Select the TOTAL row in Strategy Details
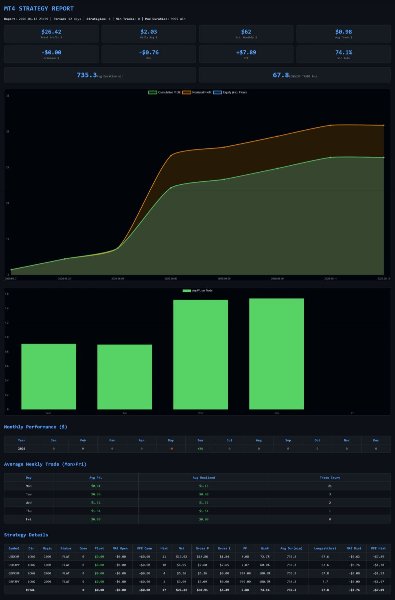 [198, 590]
